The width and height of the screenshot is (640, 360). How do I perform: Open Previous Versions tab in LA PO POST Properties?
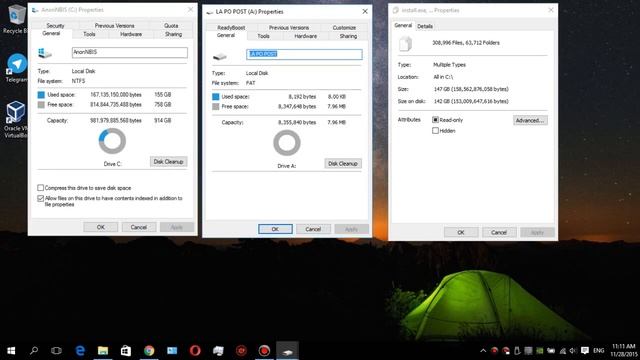coord(289,27)
